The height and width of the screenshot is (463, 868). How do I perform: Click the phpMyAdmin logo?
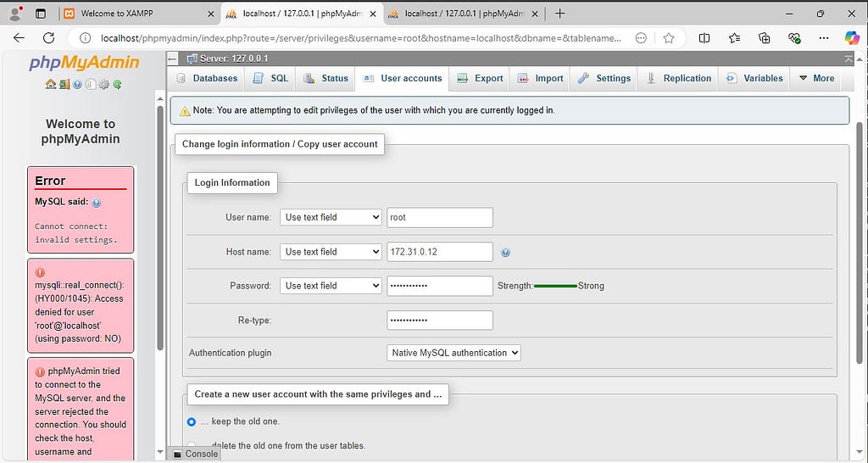tap(84, 62)
